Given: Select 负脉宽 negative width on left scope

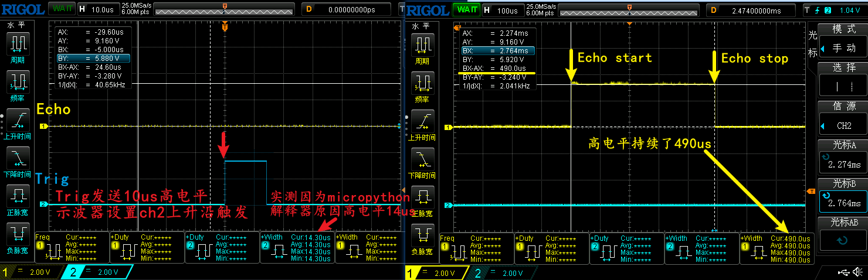Looking at the screenshot, I should pos(18,239).
